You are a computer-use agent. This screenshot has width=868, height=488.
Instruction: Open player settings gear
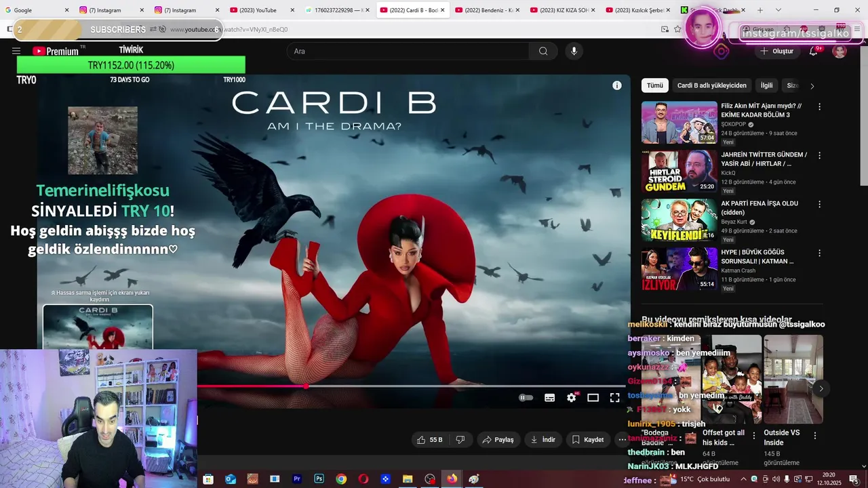[x=572, y=398]
